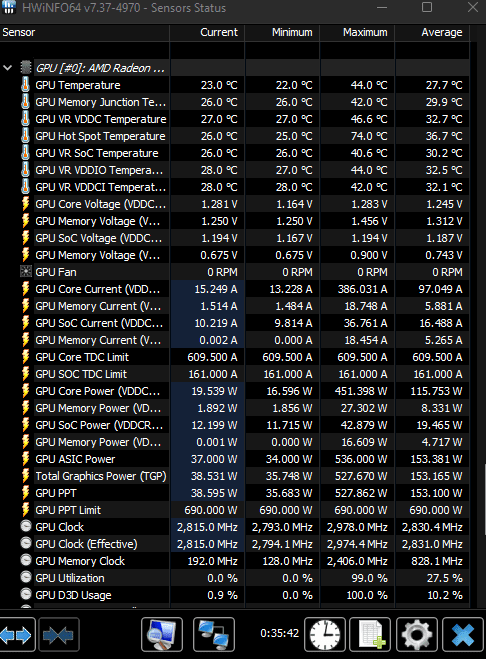Click the 27.5 % average GPU utilization

pos(444,578)
